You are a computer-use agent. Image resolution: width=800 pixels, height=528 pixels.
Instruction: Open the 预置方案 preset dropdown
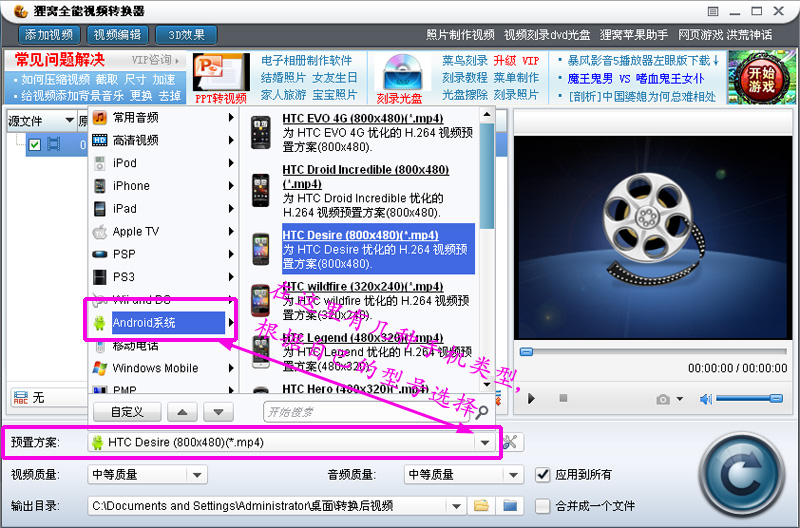(485, 442)
